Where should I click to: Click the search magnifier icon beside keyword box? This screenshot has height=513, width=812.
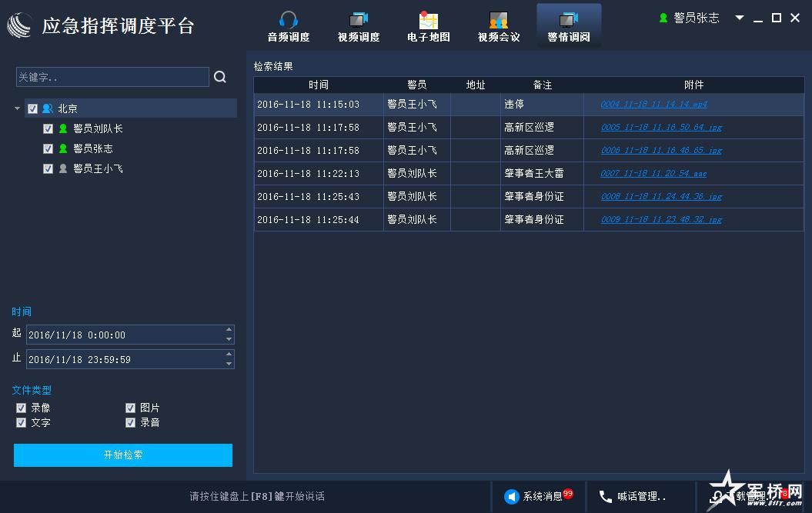[220, 77]
